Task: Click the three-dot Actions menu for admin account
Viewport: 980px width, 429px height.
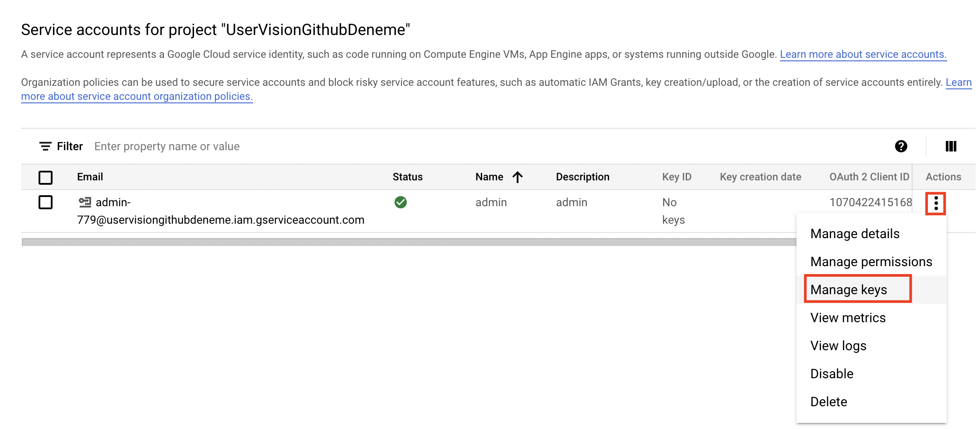Action: coord(935,203)
